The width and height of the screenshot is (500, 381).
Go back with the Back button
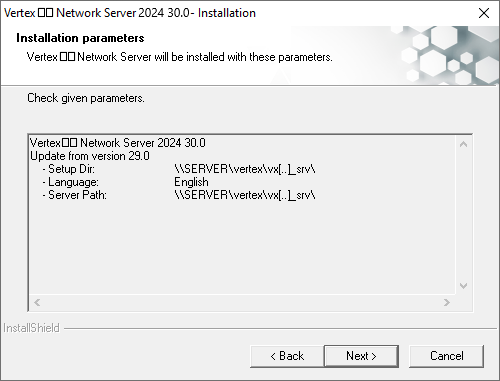pyautogui.click(x=287, y=356)
